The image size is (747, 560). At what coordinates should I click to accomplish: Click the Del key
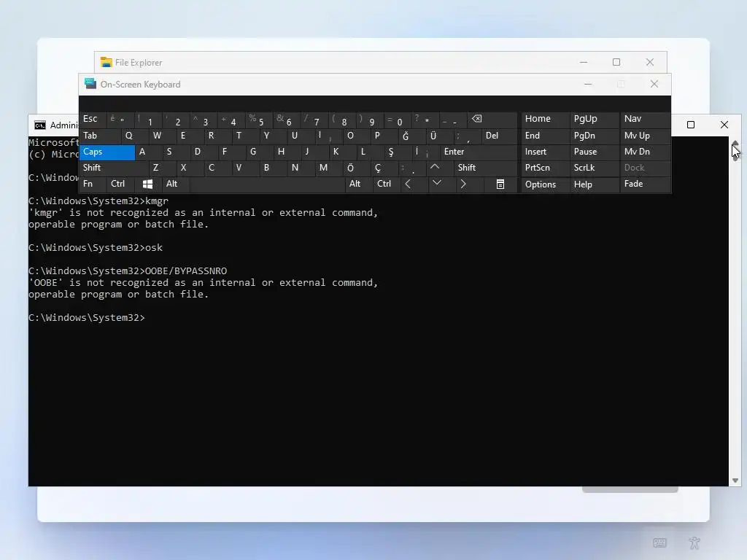tap(499, 136)
